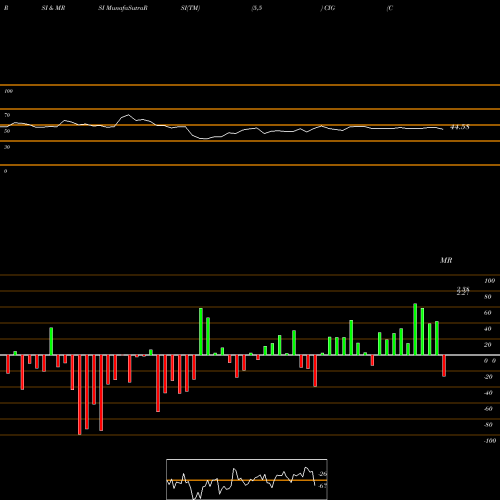Click the "(5,5" parameter text
The height and width of the screenshot is (500, 500).
[257, 8]
